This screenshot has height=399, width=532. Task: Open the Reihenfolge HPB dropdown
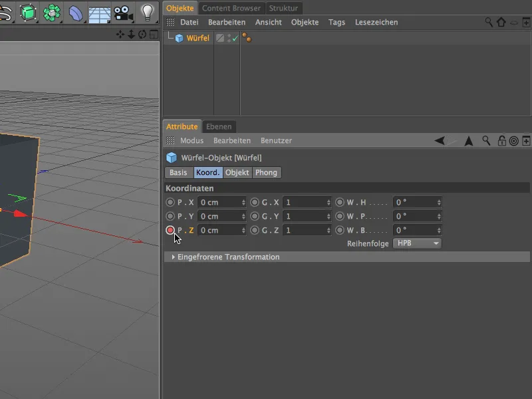[x=417, y=243]
